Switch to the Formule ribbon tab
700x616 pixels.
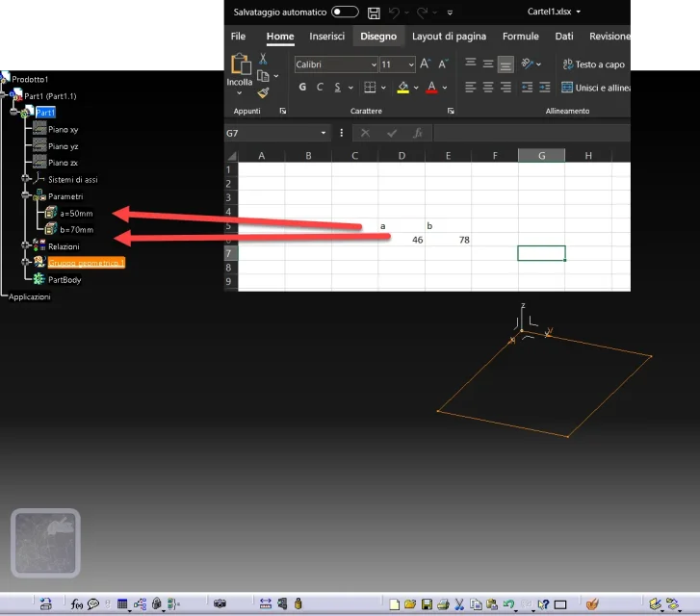click(520, 37)
